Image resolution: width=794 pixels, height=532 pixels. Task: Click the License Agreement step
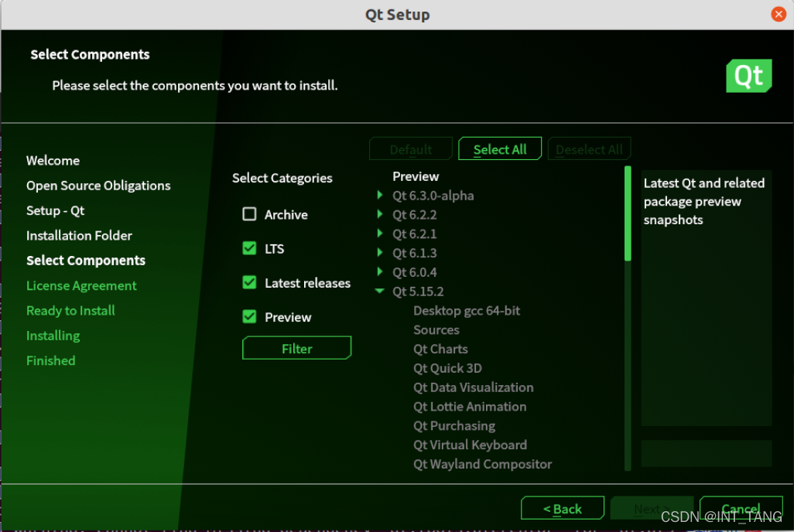(81, 285)
